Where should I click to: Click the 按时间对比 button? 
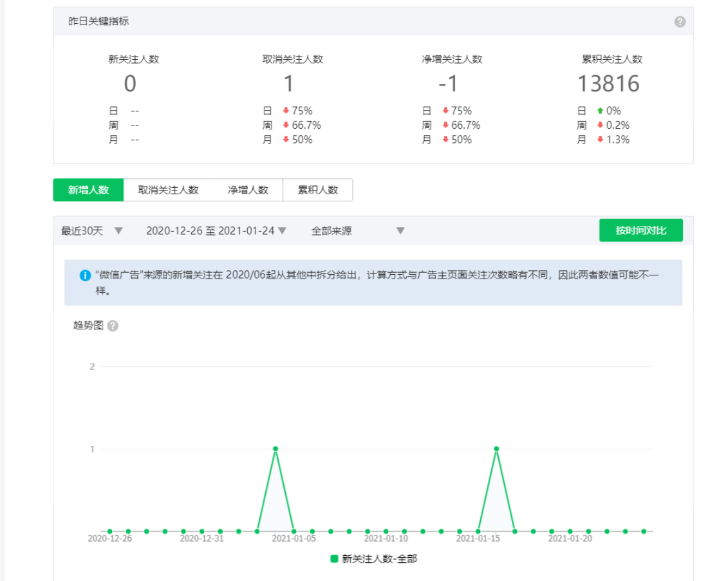coord(640,230)
